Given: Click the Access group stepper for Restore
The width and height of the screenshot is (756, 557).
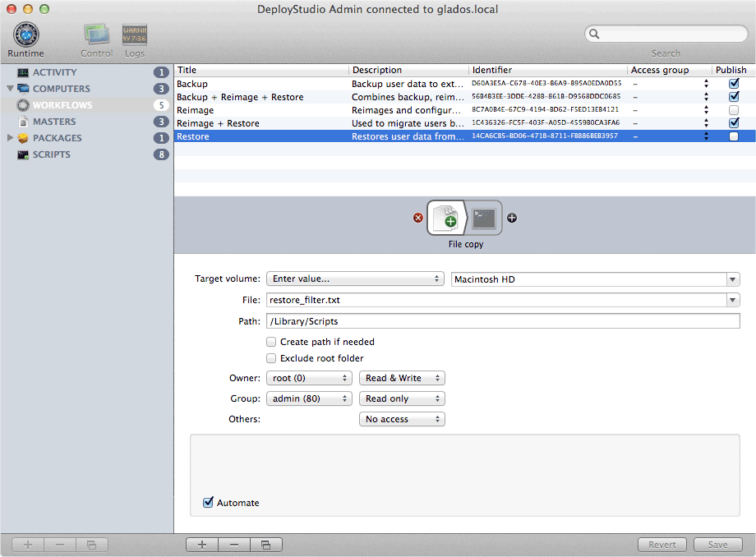Looking at the screenshot, I should pos(705,136).
